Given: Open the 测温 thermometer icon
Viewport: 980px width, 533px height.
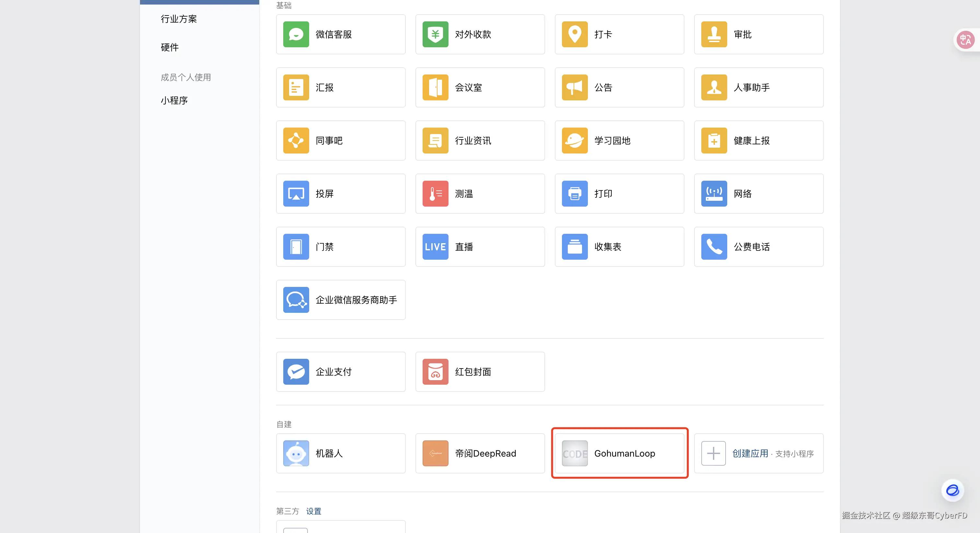Looking at the screenshot, I should 435,194.
